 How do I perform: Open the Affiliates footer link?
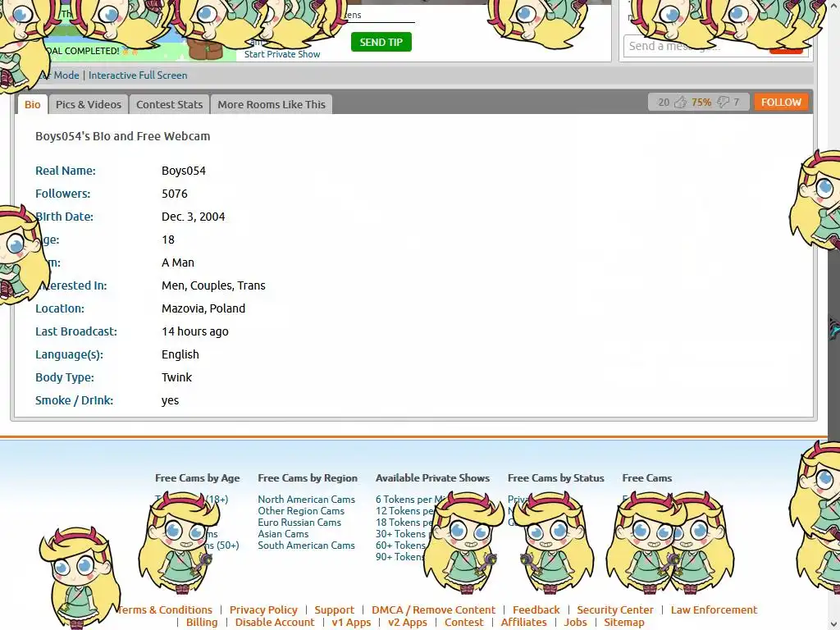click(524, 622)
